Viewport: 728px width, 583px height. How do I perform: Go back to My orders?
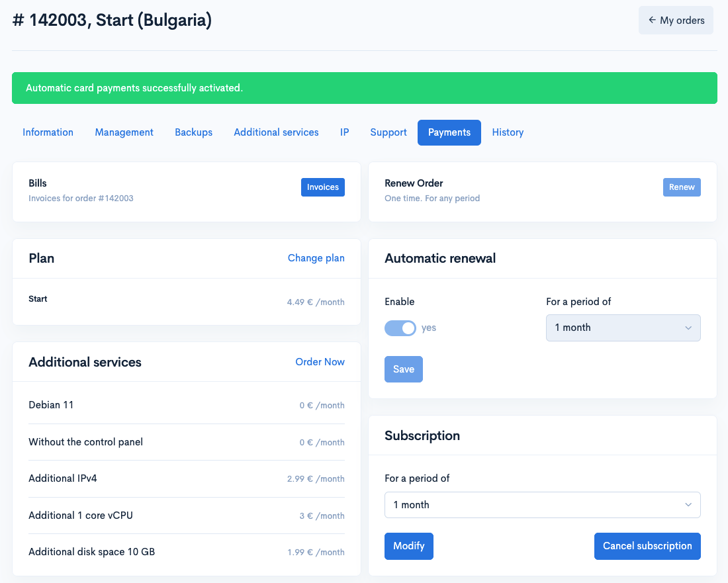pos(676,21)
